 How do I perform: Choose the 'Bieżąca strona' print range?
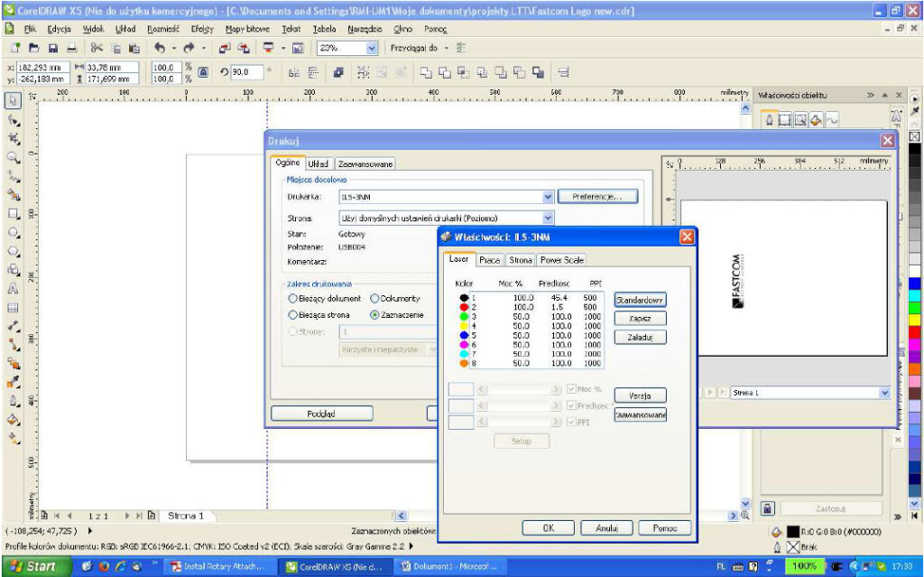point(292,315)
